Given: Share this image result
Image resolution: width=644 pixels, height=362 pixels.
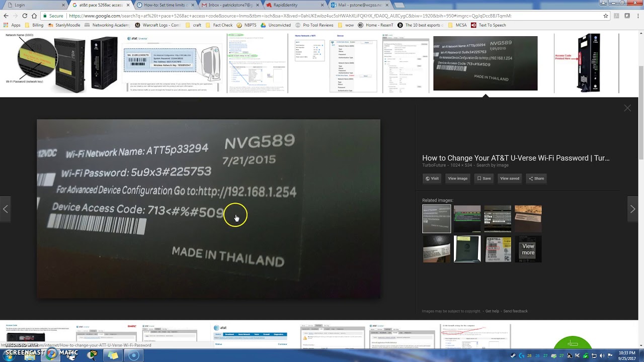Looking at the screenshot, I should click(x=536, y=178).
